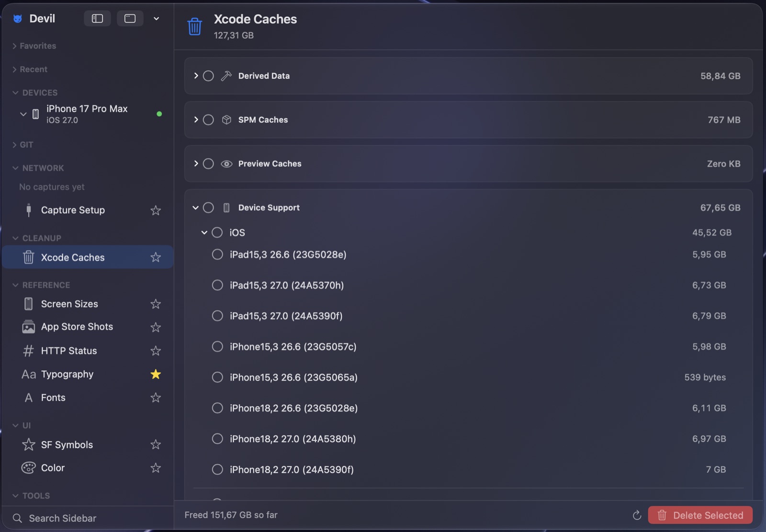Select the SPM Caches radio circle
Screen dimensions: 766x532
pos(208,120)
